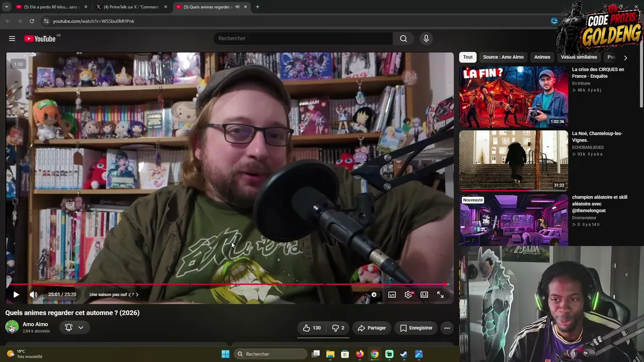Switch to 'PrimeTalk sur X' tab
Screen dimensions: 644x362
tap(131, 7)
